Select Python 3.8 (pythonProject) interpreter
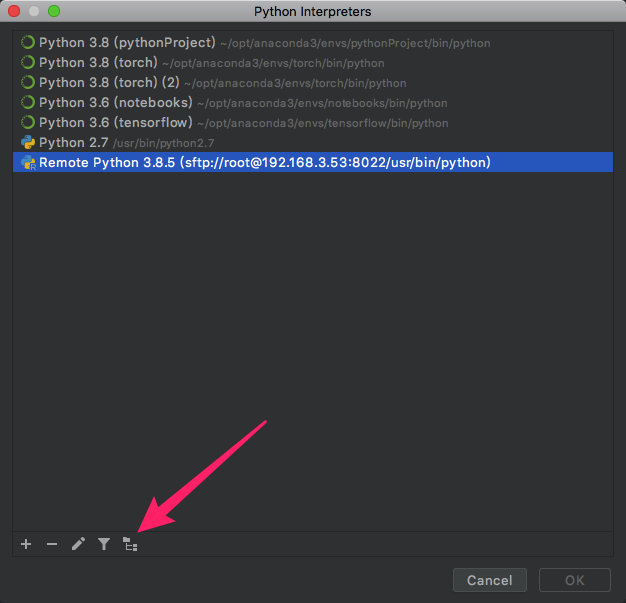Viewport: 626px width, 603px height. tap(313, 42)
